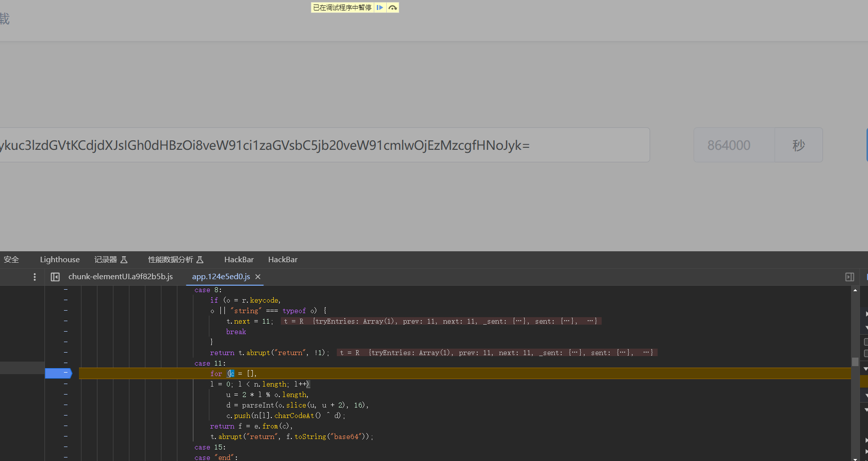
Task: Click the '已在调试程序中暂停' paused message
Action: click(x=342, y=7)
